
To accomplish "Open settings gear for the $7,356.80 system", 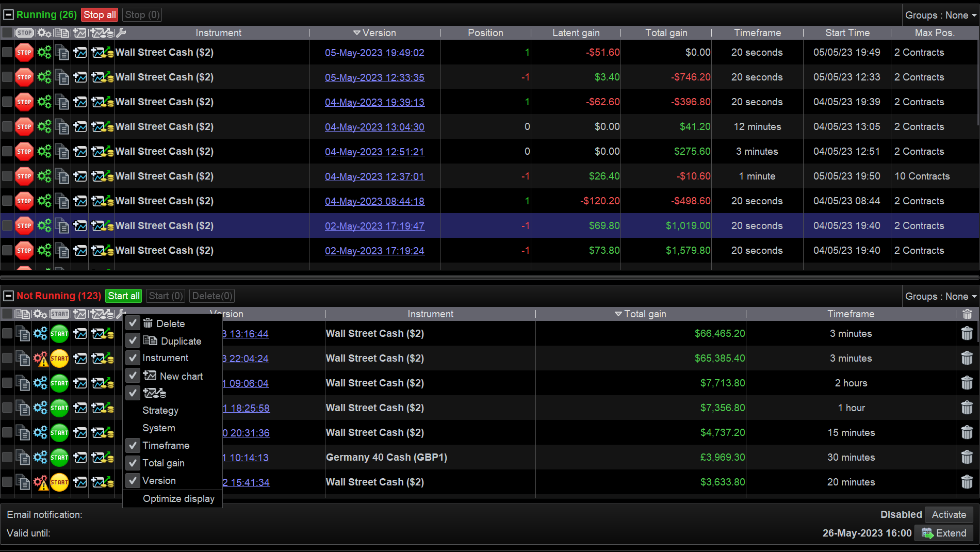I will 40,408.
